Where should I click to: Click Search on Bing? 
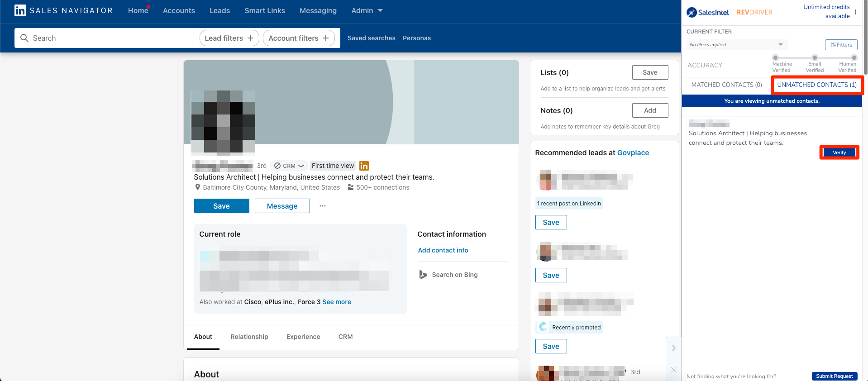[x=455, y=275]
